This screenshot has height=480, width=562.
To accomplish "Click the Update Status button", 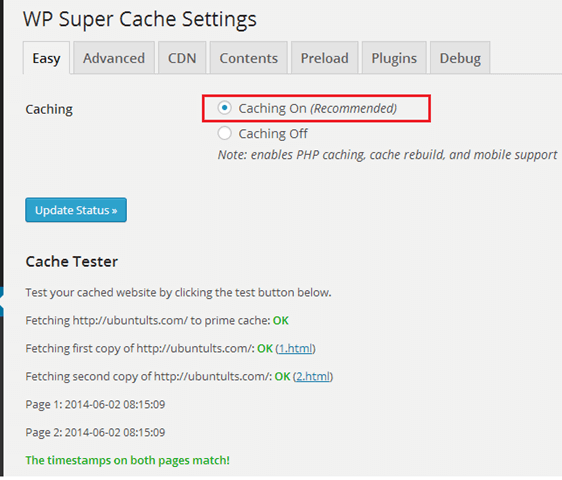I will [76, 210].
